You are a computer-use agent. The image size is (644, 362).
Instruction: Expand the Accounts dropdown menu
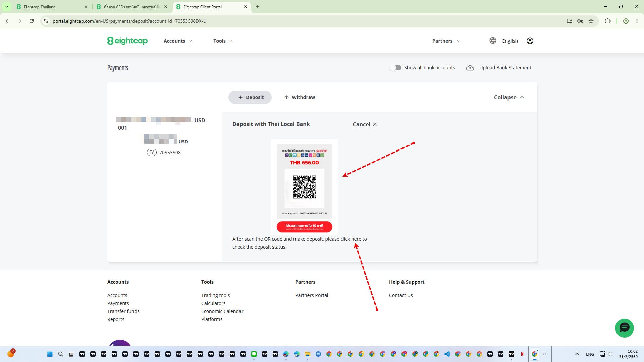(x=178, y=41)
